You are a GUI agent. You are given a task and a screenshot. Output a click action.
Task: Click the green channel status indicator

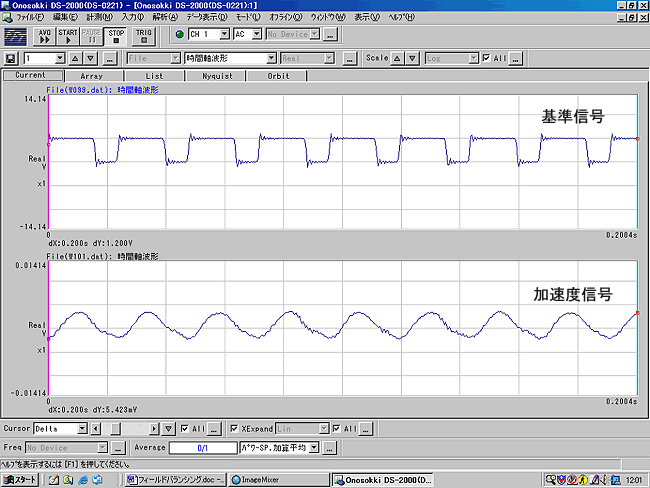(179, 34)
